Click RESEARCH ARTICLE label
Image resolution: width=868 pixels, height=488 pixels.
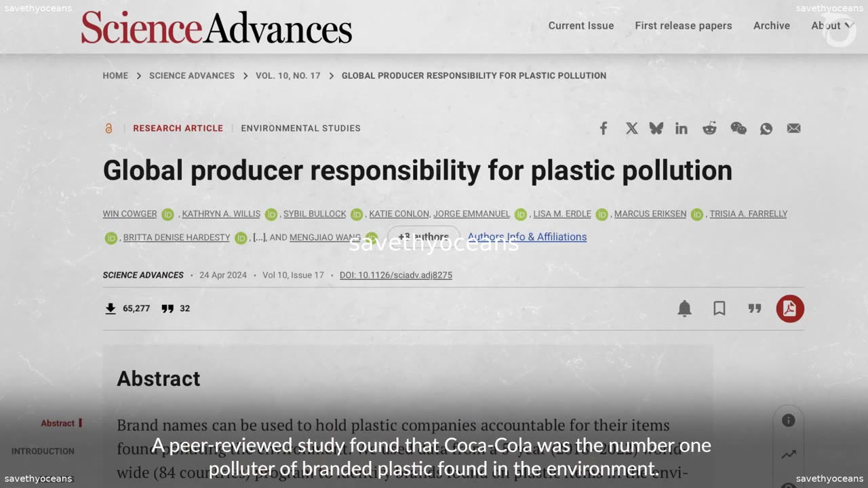point(178,128)
